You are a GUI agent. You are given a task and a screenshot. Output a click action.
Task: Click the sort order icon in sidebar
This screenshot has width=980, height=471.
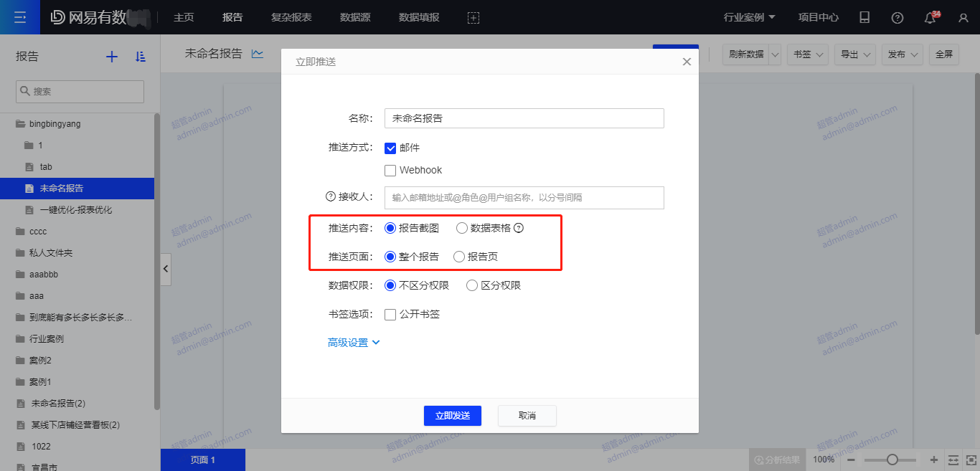pos(141,57)
